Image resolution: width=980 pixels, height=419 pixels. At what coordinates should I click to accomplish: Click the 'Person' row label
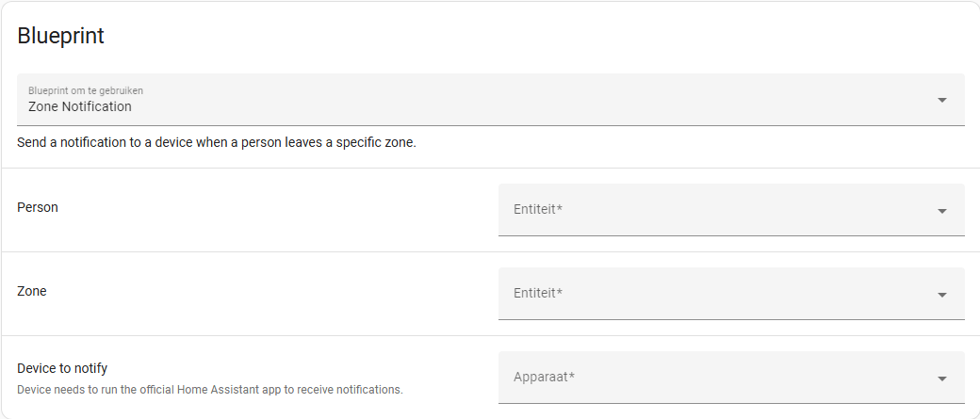[x=38, y=207]
